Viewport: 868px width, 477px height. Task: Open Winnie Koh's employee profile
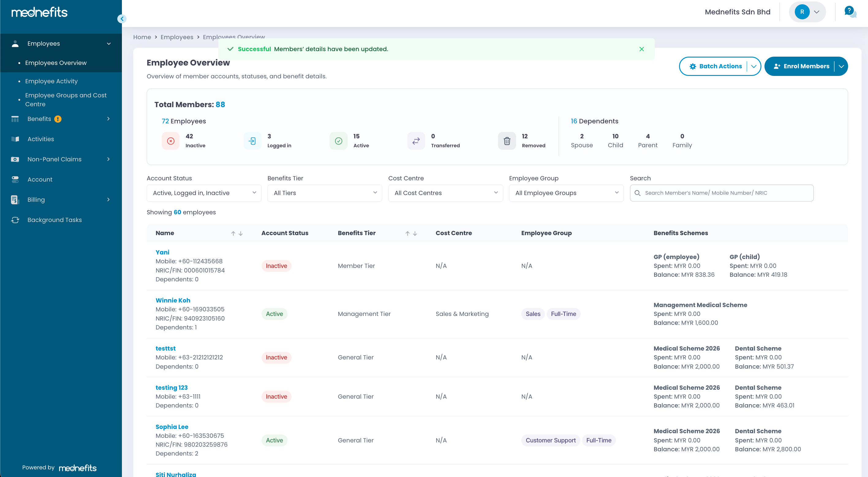172,300
